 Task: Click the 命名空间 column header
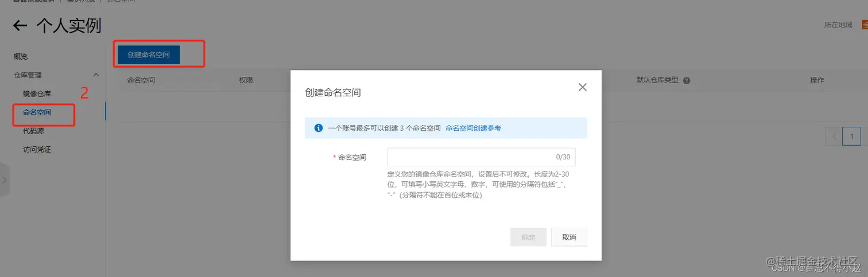pyautogui.click(x=141, y=80)
